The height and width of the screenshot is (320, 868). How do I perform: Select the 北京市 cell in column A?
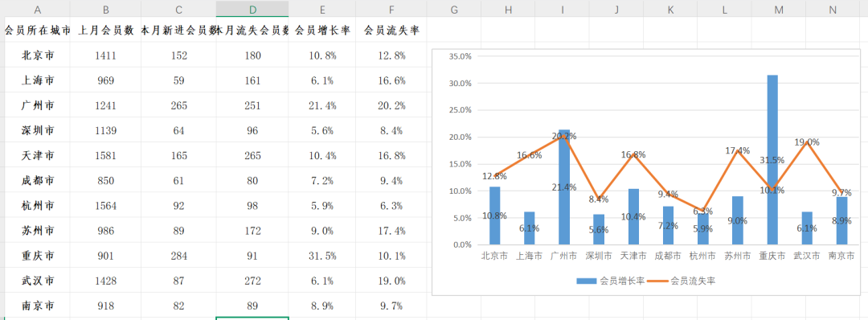tap(38, 55)
